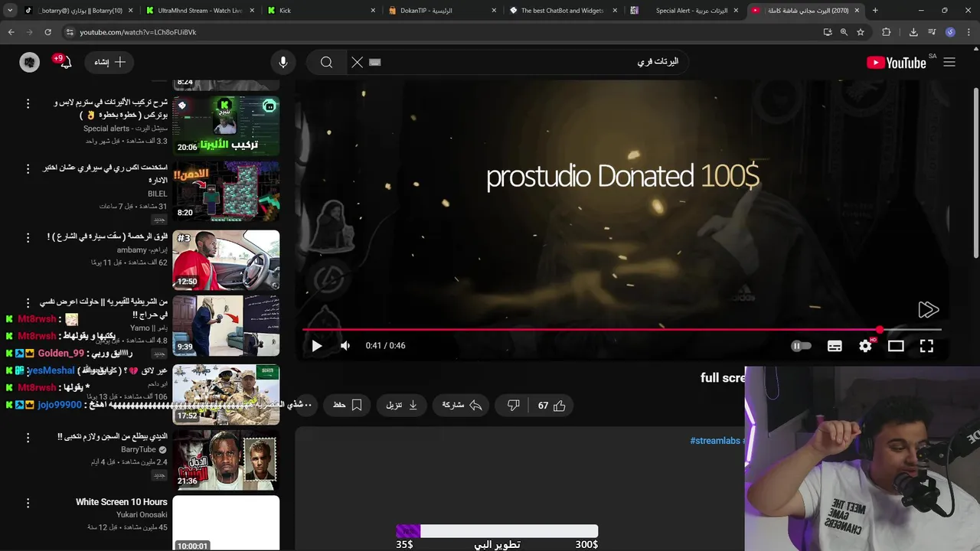
Task: Open a new browser tab
Action: coord(875,11)
